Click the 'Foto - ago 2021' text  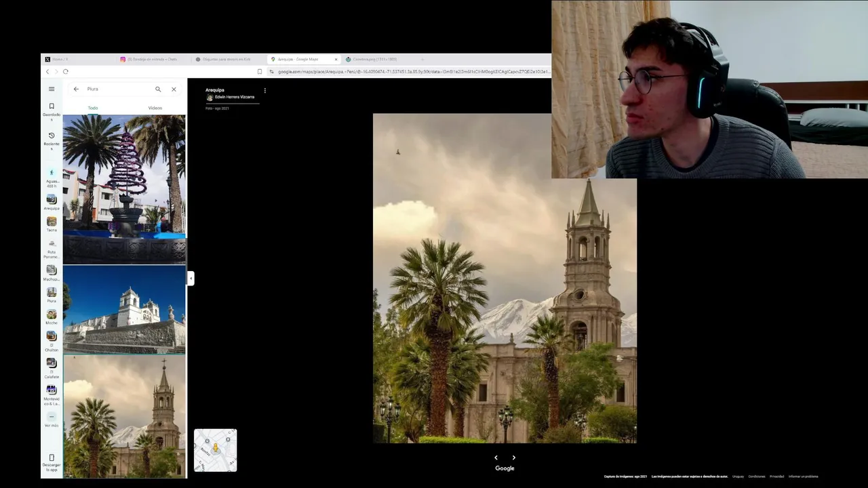[217, 108]
